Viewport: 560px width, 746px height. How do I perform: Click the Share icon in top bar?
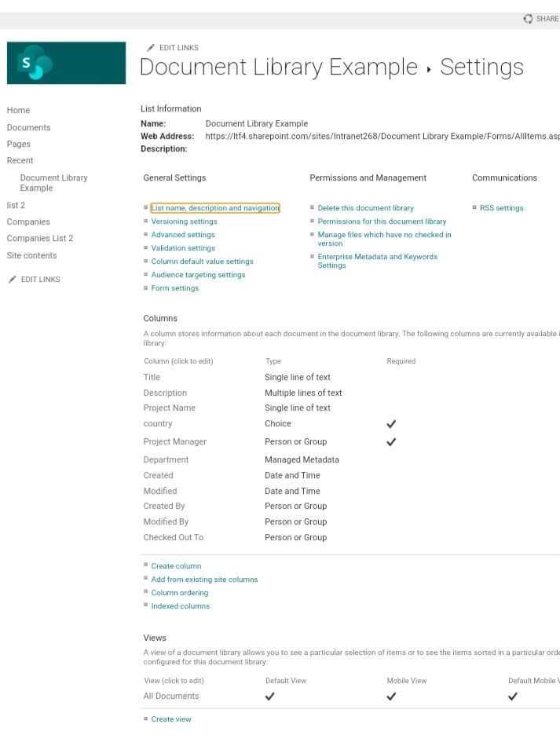[x=528, y=19]
